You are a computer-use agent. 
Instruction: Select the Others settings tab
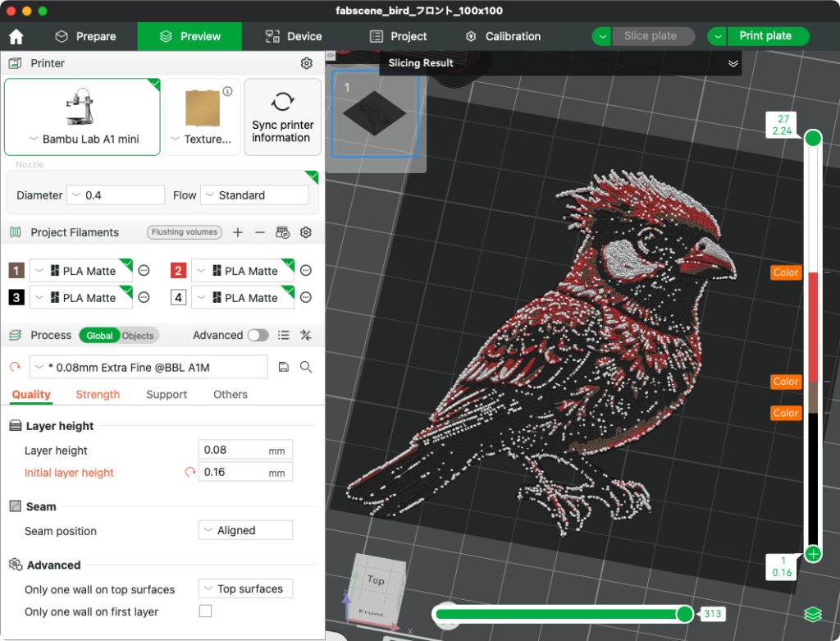coord(231,395)
